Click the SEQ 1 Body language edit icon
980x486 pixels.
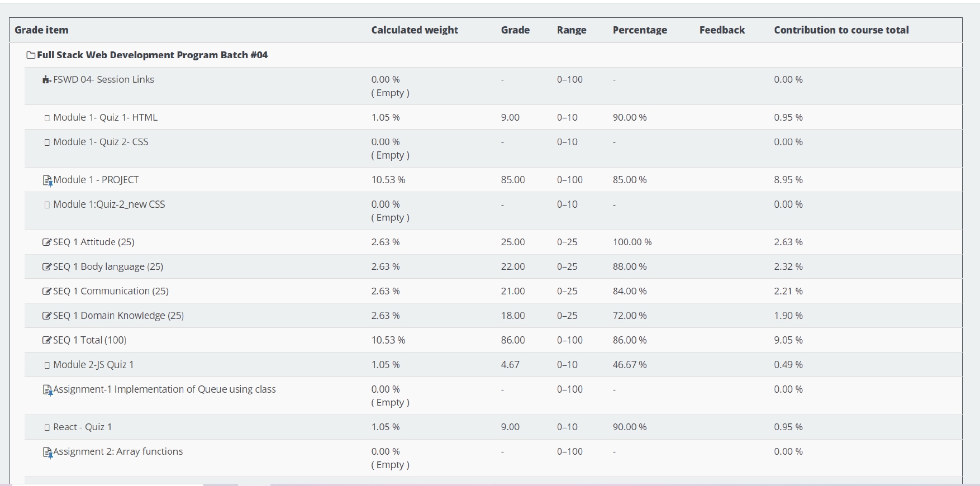tap(47, 267)
